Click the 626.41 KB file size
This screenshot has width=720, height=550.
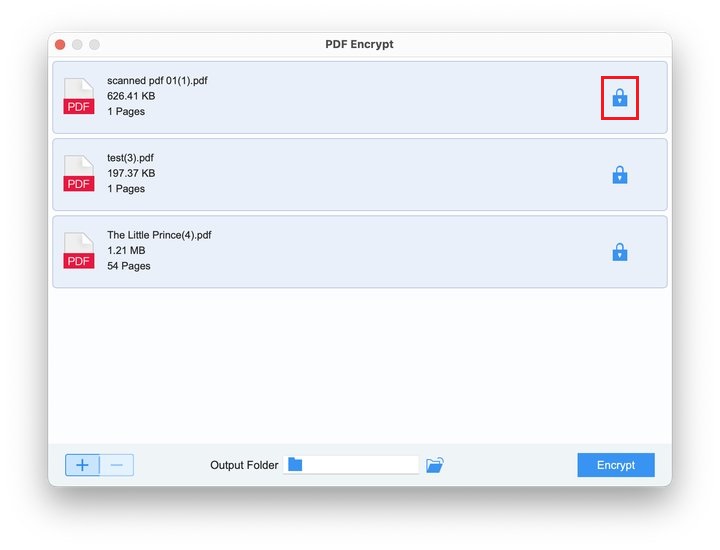coord(131,96)
